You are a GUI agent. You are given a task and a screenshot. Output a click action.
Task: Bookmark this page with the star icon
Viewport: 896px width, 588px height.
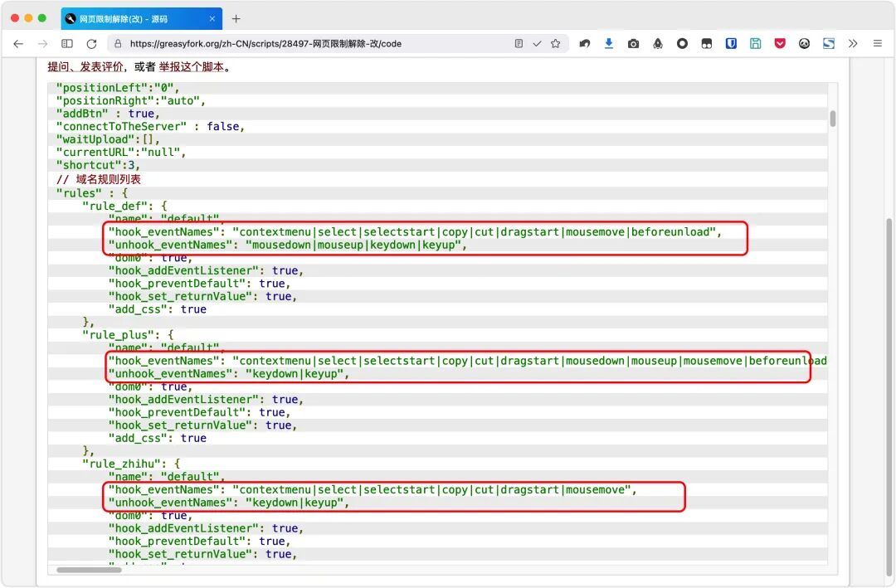pyautogui.click(x=555, y=43)
